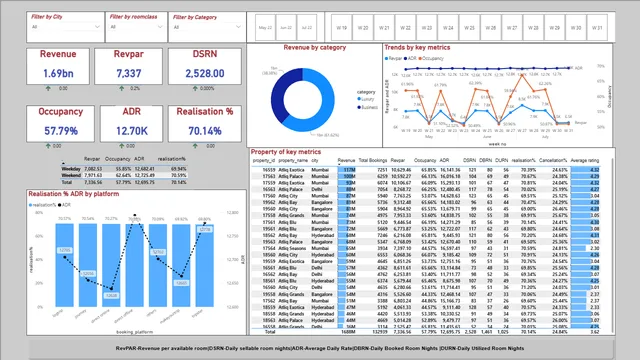Click the bar with ADR label 12665
640x360 pixels.
click(181, 265)
